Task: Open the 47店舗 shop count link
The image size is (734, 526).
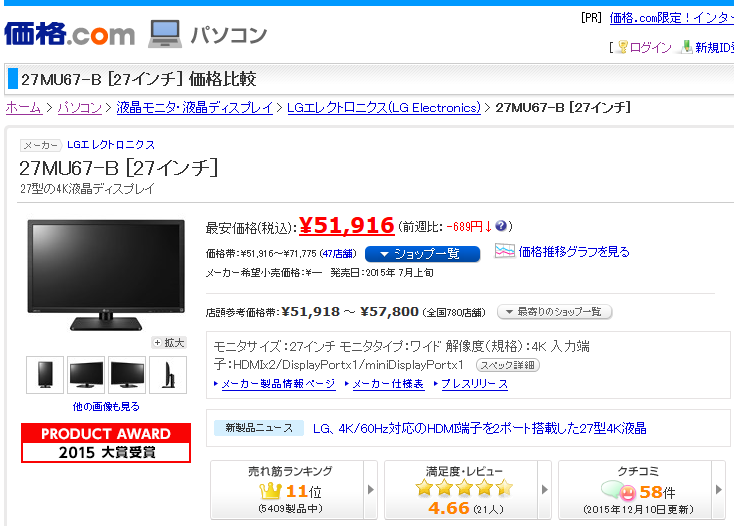Action: pos(338,254)
